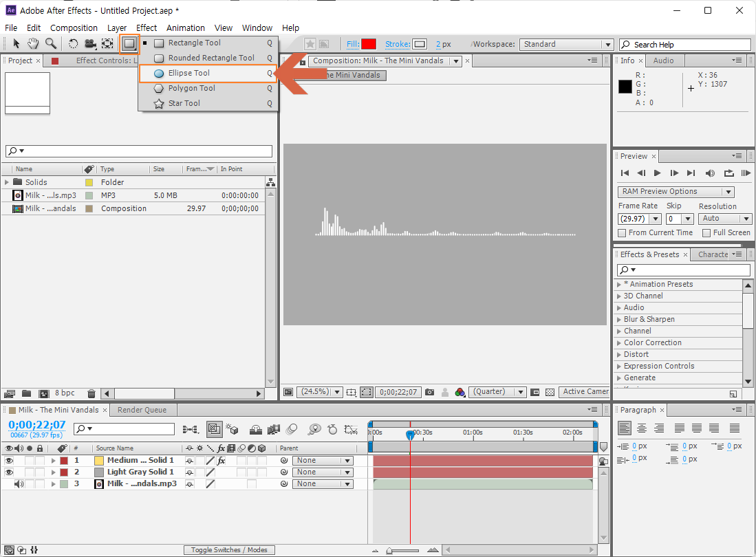Toggle preview audio mute speaker

coord(710,173)
